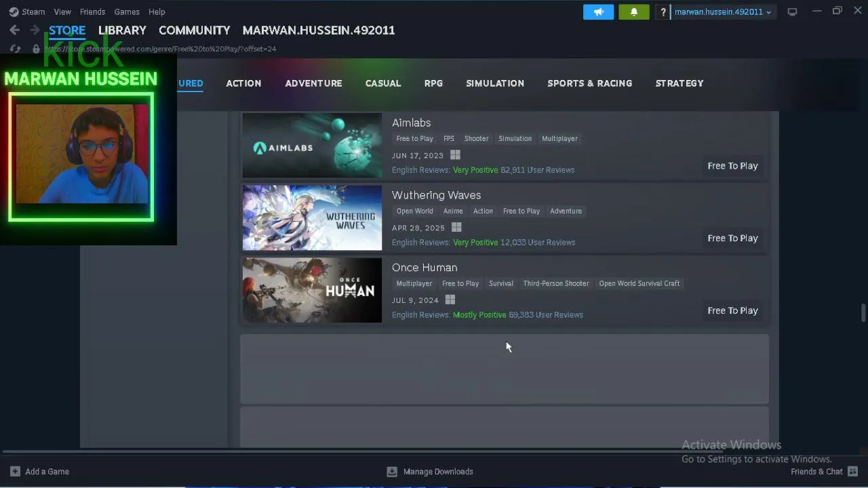Image resolution: width=868 pixels, height=488 pixels.
Task: Click the Big Picture mode monitor icon
Action: 792,12
